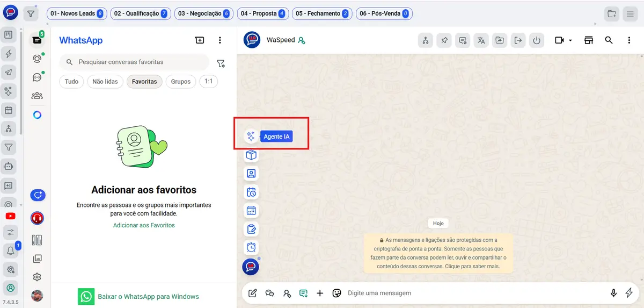Select the 03 - Negociação funnel tab
Viewport: 644px width, 308px height.
click(x=204, y=13)
